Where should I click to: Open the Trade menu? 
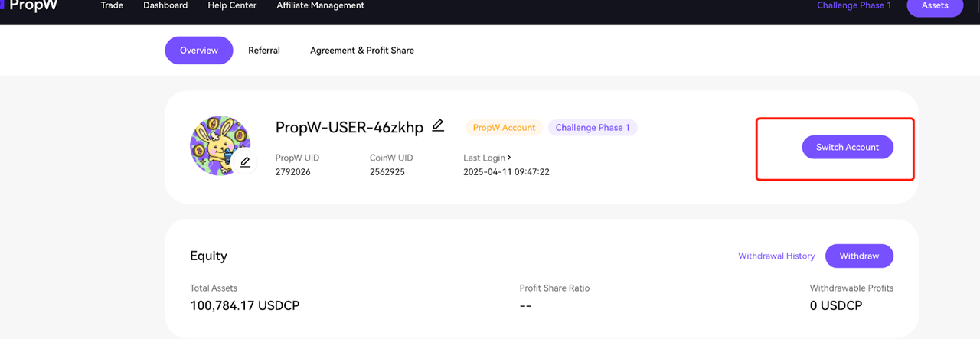(112, 6)
